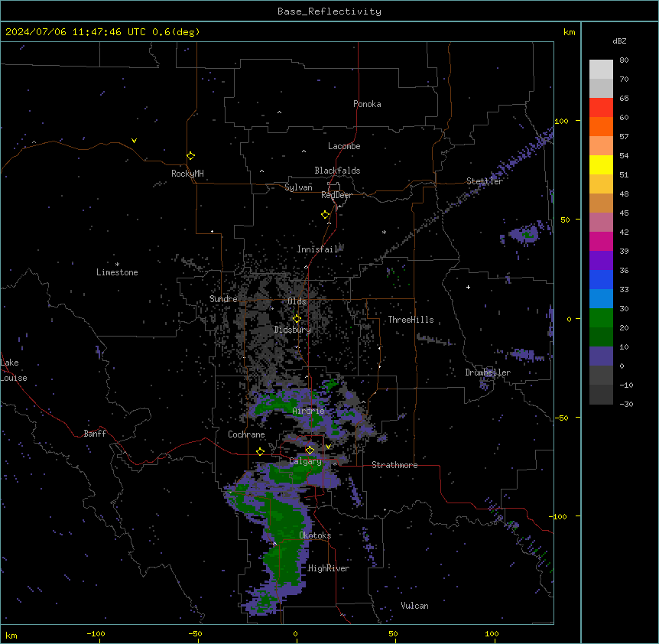This screenshot has height=644, width=659.
Task: Click the asterisk marker above Limestone
Action: pos(117,265)
